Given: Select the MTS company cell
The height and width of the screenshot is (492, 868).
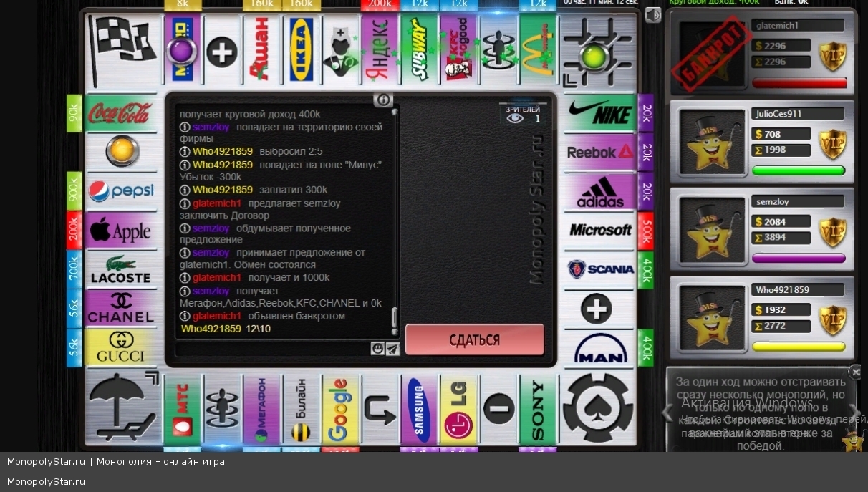Looking at the screenshot, I should (x=183, y=409).
